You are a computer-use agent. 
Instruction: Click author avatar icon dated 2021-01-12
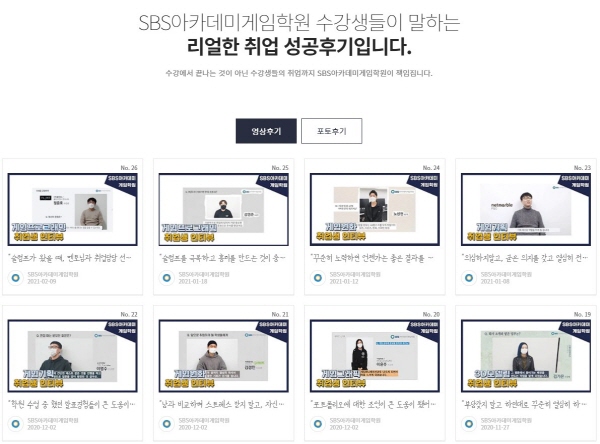[x=318, y=278]
